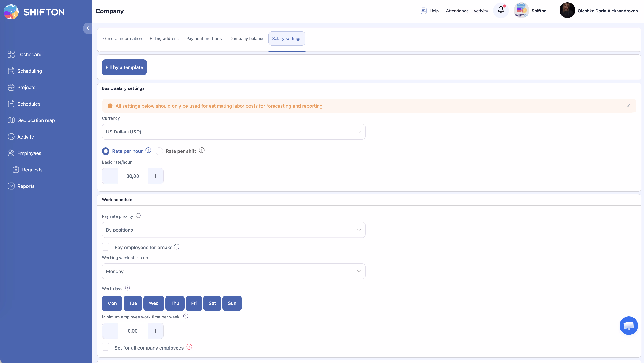
Task: Open Geolocation map from sidebar
Action: pos(36,120)
